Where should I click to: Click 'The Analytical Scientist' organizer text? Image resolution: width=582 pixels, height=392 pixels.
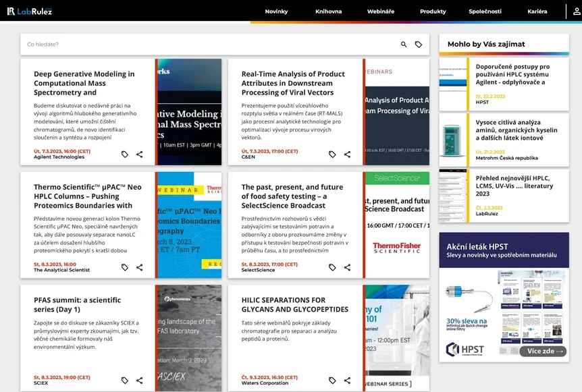[61, 270]
